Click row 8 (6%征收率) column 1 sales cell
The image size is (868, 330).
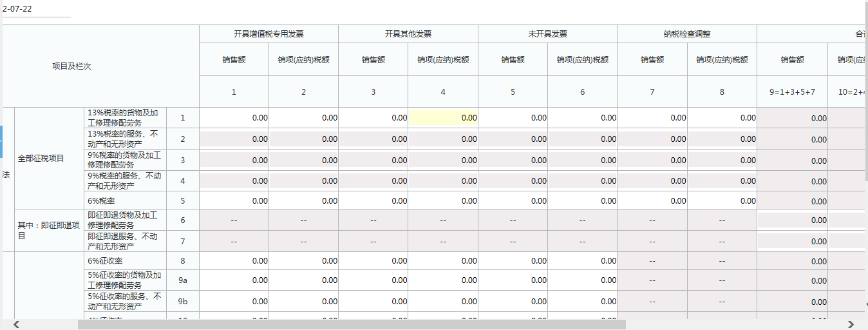(234, 261)
